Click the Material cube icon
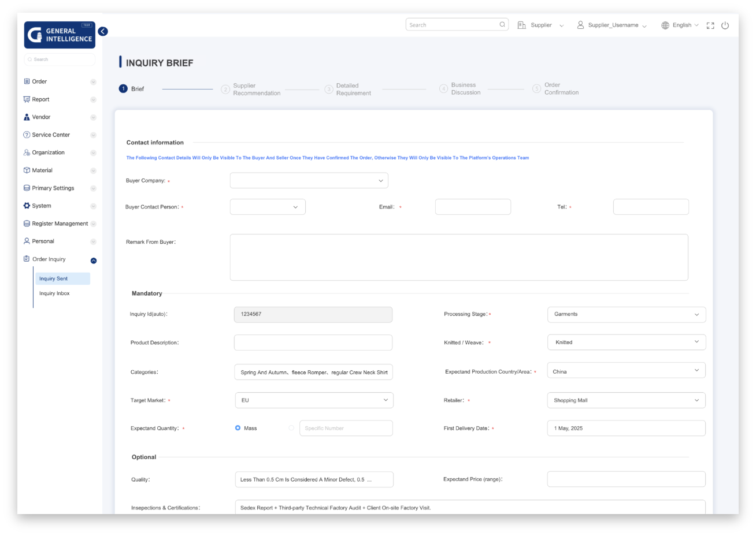The height and width of the screenshot is (536, 756). pyautogui.click(x=27, y=170)
